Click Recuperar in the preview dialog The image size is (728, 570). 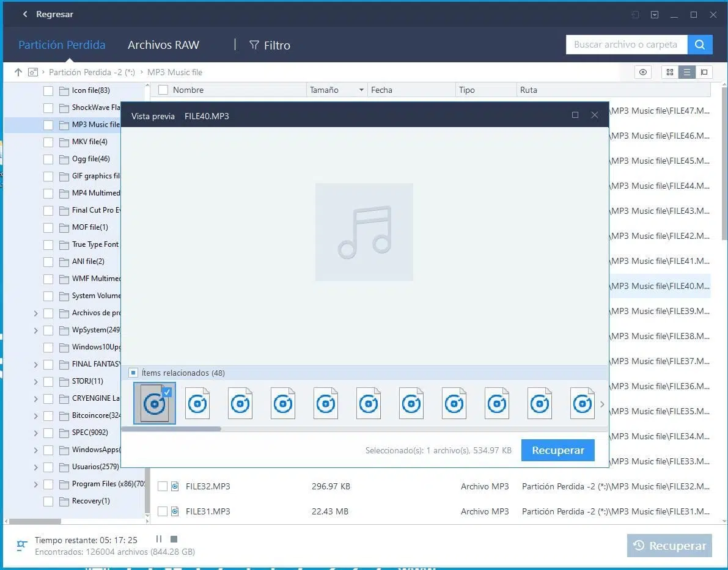[x=557, y=450]
